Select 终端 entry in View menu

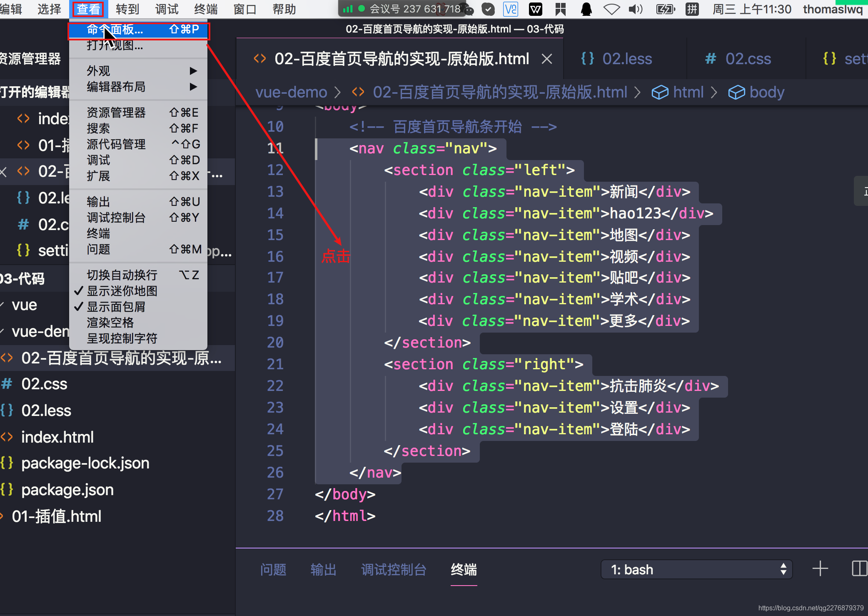pyautogui.click(x=139, y=233)
